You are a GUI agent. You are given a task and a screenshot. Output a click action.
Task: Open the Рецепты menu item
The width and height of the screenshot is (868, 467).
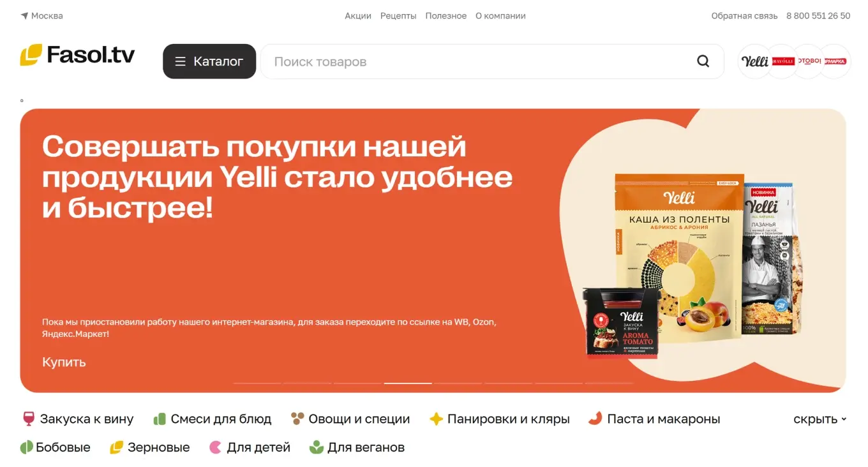point(398,15)
